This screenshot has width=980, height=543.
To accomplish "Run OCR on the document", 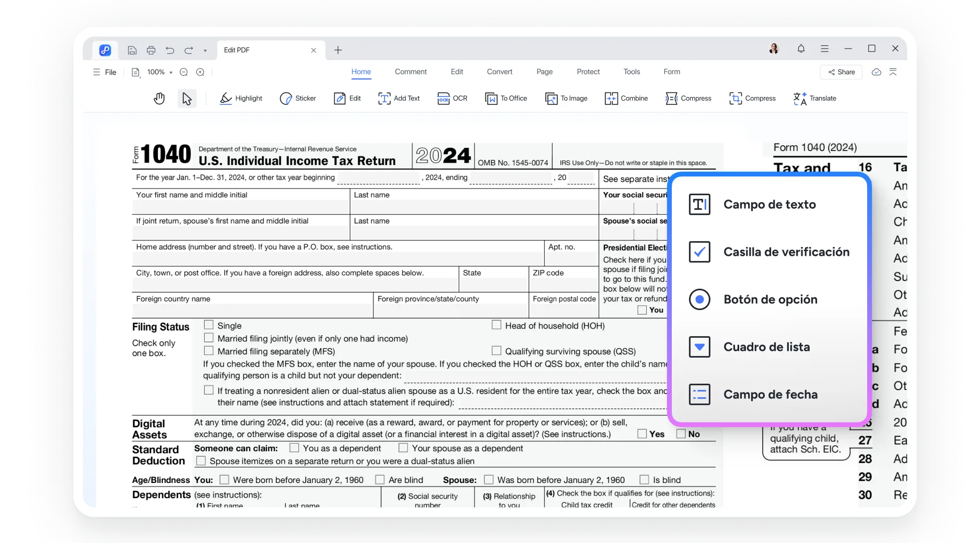I will pyautogui.click(x=452, y=98).
